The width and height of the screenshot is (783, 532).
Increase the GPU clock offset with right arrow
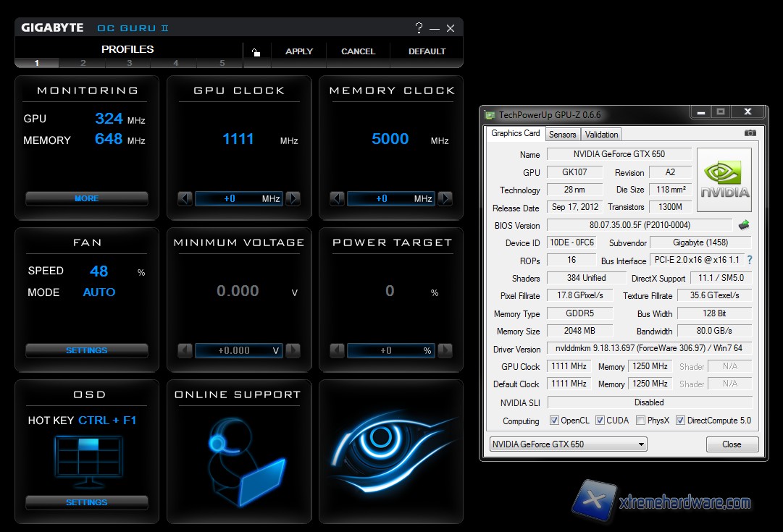(293, 198)
